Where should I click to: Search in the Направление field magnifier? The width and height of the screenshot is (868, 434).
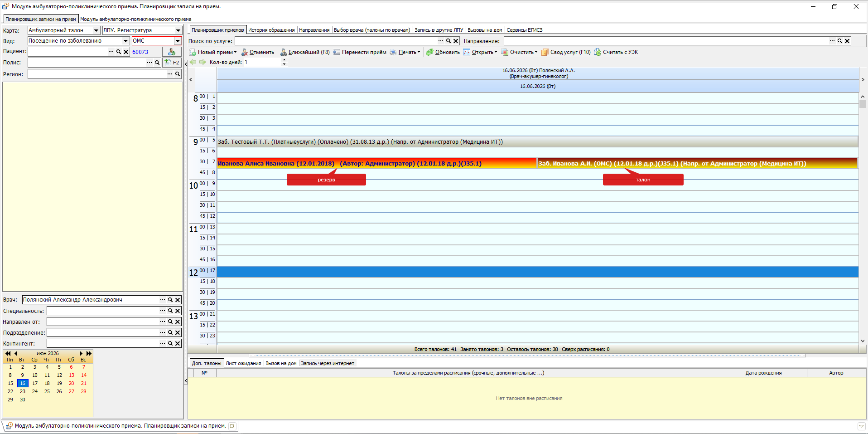click(839, 41)
